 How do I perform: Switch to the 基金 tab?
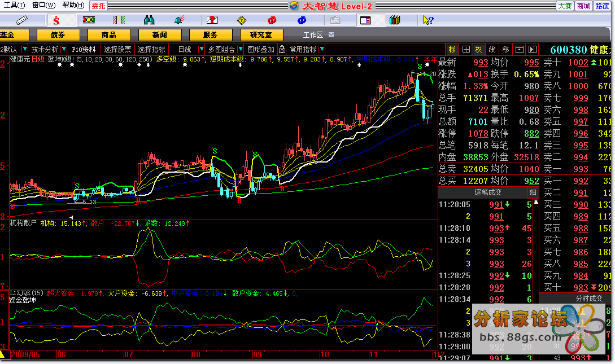(x=14, y=35)
